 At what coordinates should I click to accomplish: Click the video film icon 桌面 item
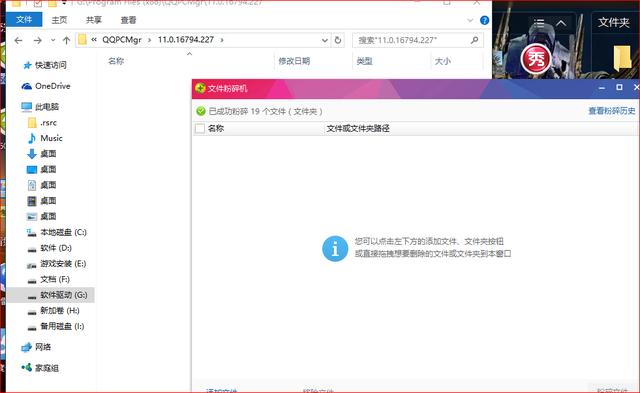[42, 201]
